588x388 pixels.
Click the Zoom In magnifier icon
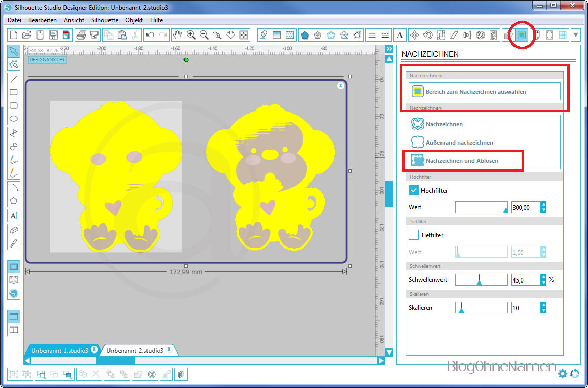191,35
